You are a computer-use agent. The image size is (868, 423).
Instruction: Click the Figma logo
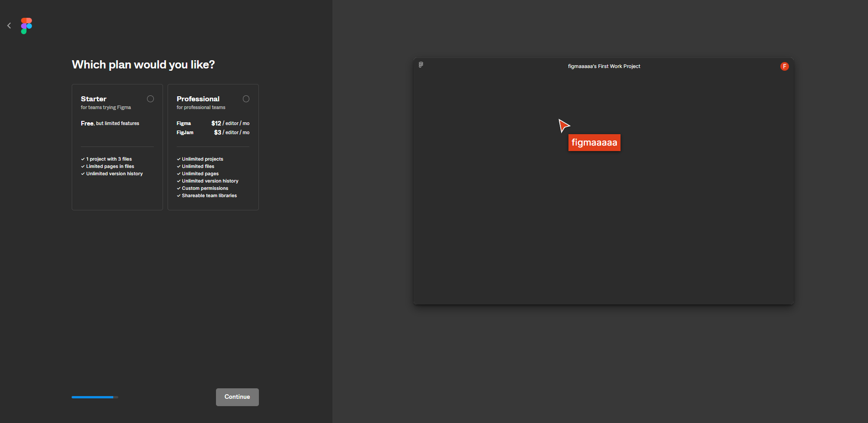[26, 26]
